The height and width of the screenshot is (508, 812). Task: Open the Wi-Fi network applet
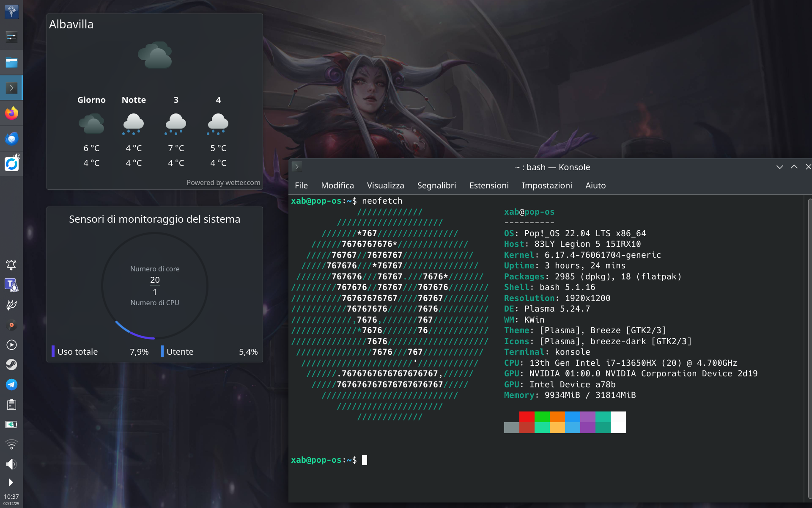(x=11, y=444)
